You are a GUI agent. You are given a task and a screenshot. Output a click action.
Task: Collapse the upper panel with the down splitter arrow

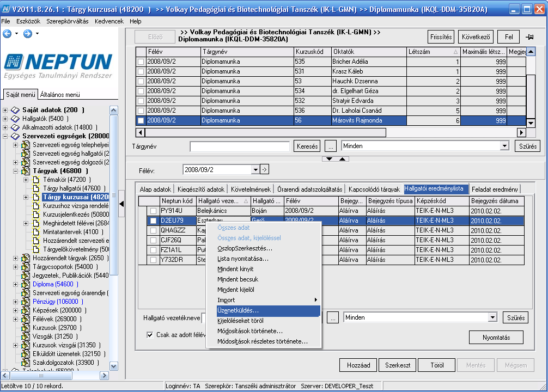[x=329, y=159]
